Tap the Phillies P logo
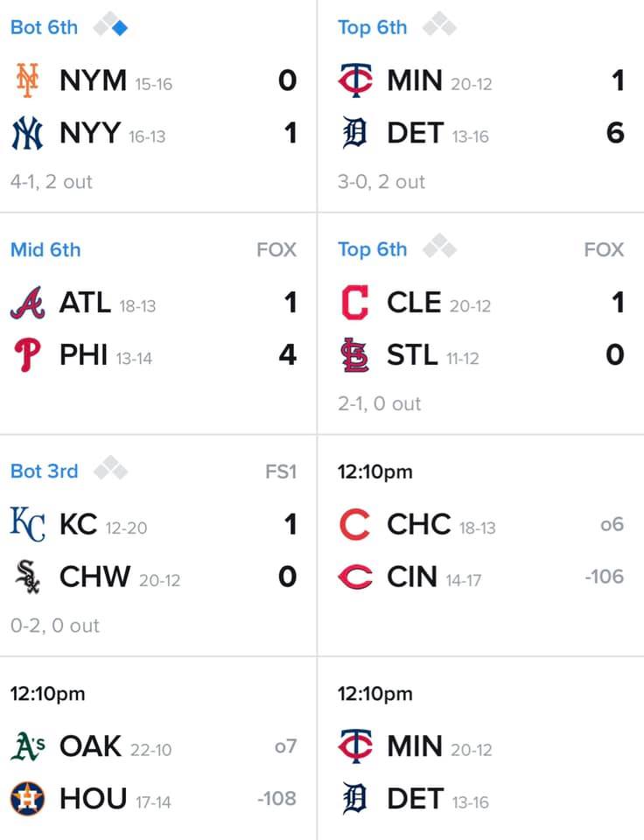This screenshot has height=840, width=644. [27, 354]
